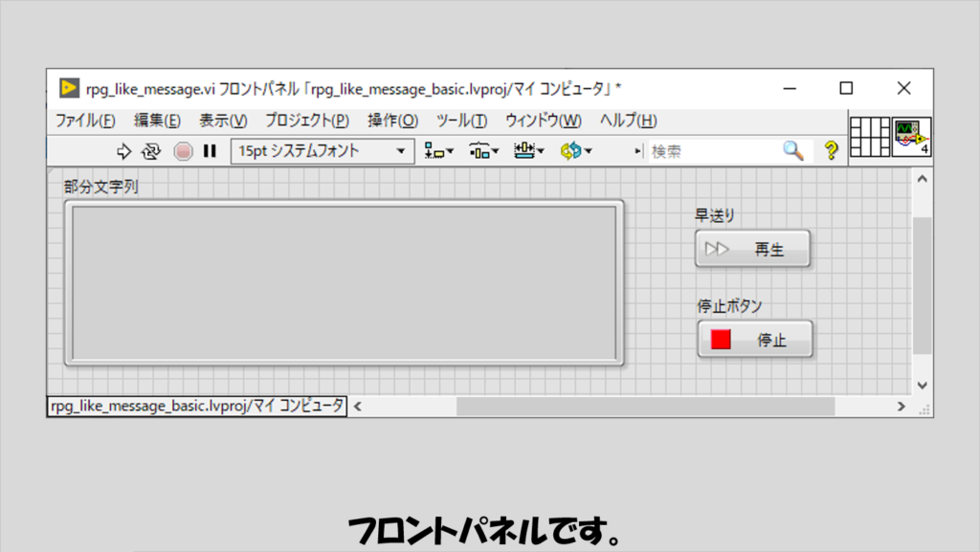Open the Reorder dropdown in toolbar
This screenshot has height=552, width=980.
[576, 151]
